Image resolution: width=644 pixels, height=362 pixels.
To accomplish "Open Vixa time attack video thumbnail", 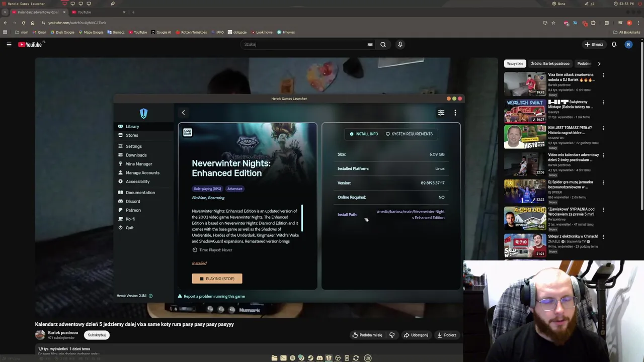I will (x=525, y=83).
